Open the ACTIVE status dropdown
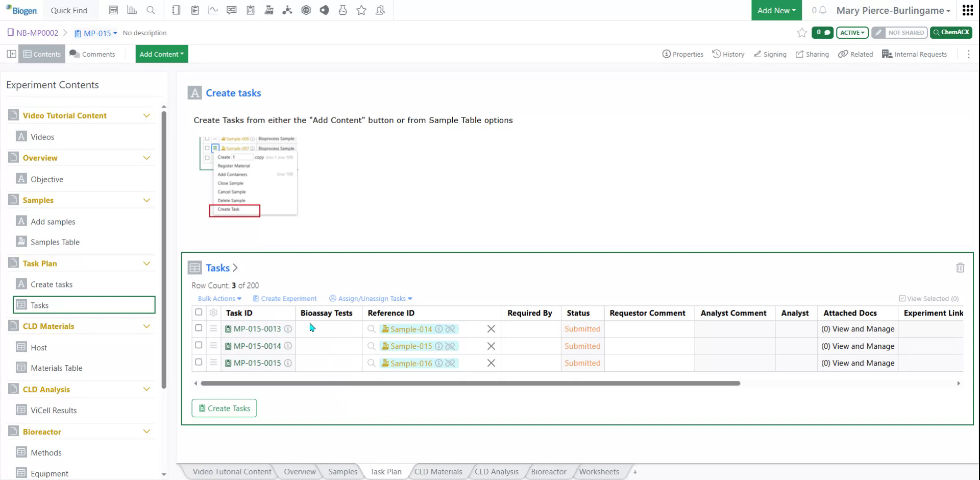Image resolution: width=980 pixels, height=480 pixels. point(851,32)
